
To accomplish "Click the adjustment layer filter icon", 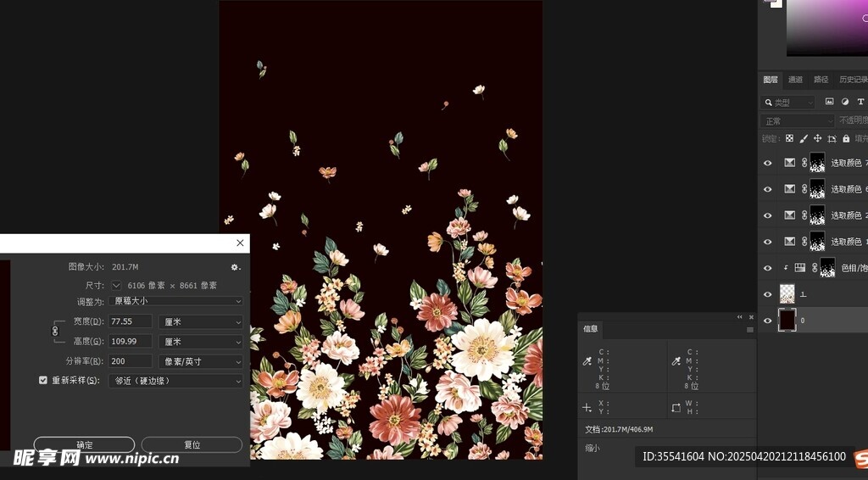I will click(x=845, y=102).
